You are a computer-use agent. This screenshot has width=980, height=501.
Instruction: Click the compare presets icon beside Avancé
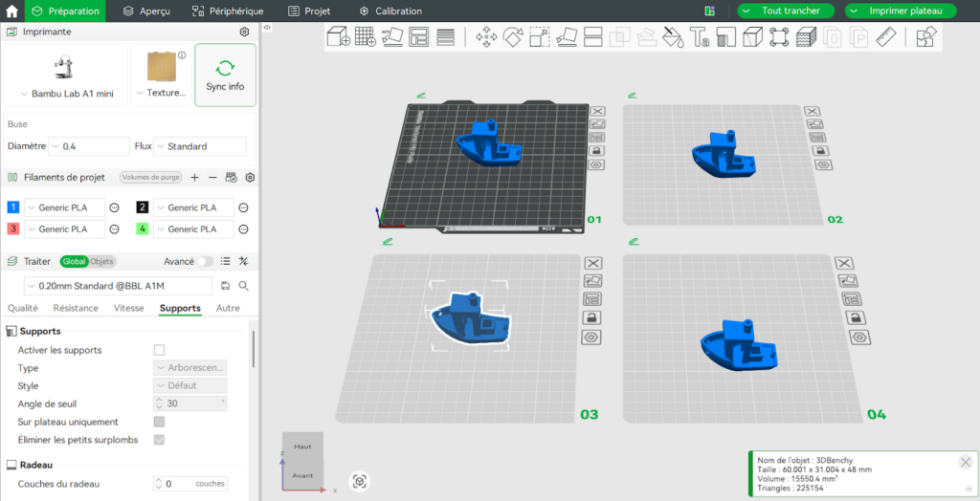[x=244, y=261]
